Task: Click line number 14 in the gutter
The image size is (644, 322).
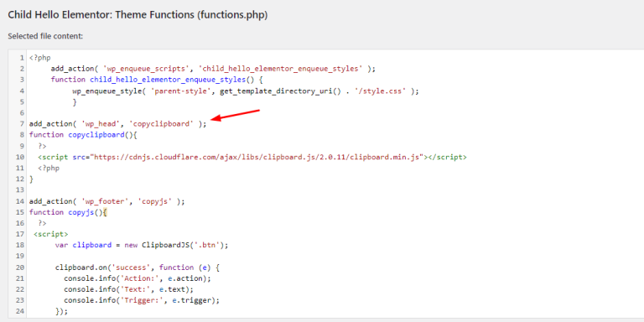Action: click(x=20, y=201)
